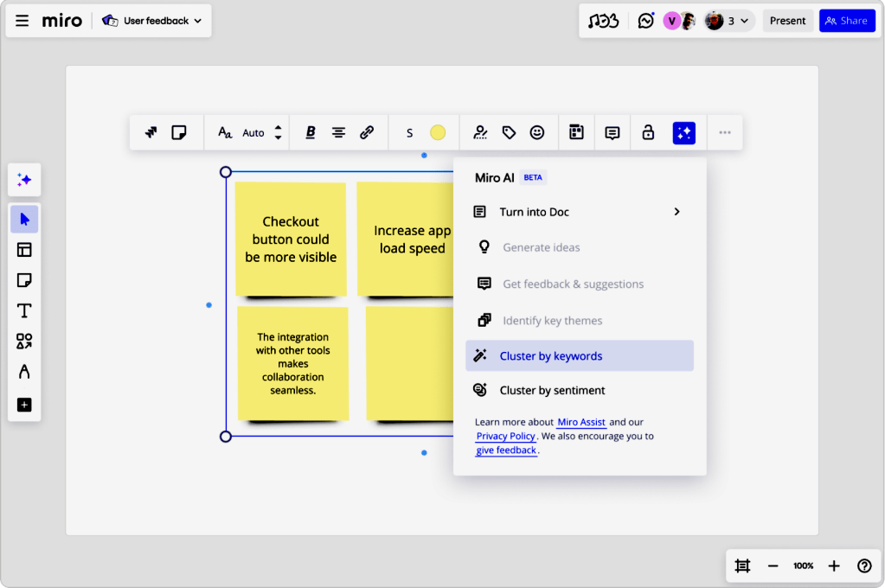This screenshot has width=885, height=588.
Task: Click the convert to card board icon
Action: coord(576,132)
